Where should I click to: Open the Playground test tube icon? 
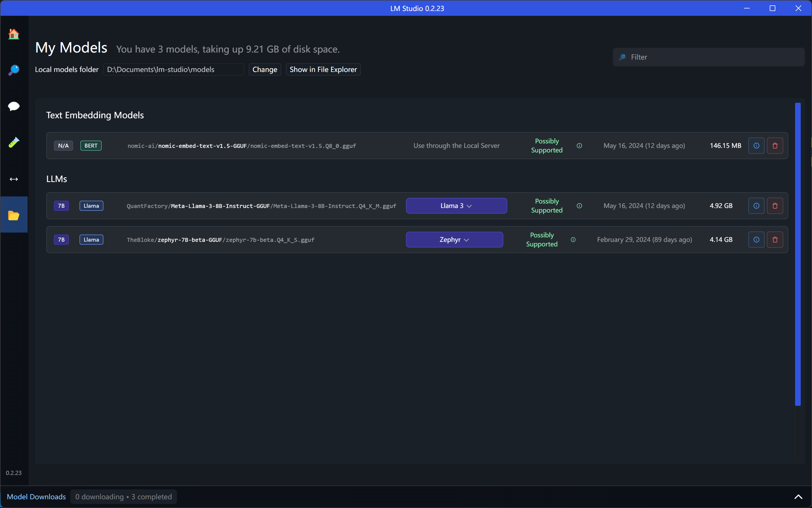(14, 143)
